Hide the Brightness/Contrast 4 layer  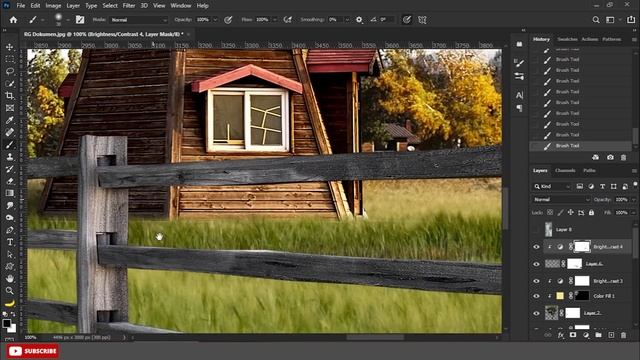pos(536,247)
